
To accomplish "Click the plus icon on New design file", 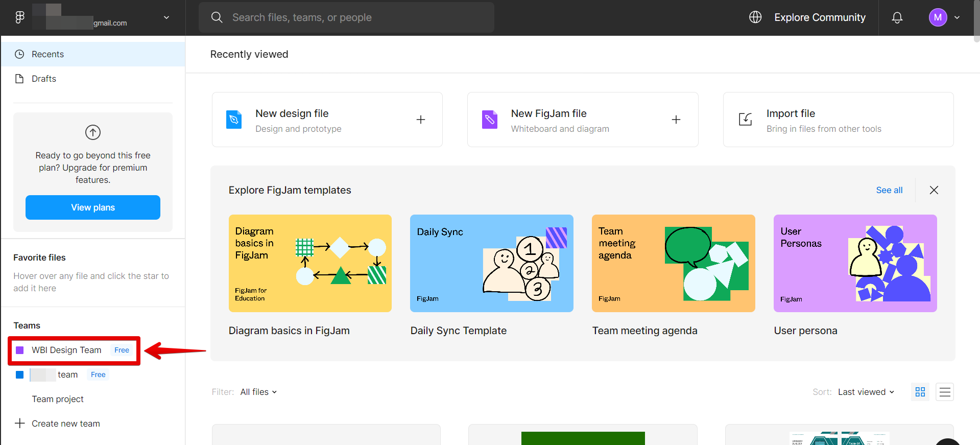I will click(x=421, y=120).
